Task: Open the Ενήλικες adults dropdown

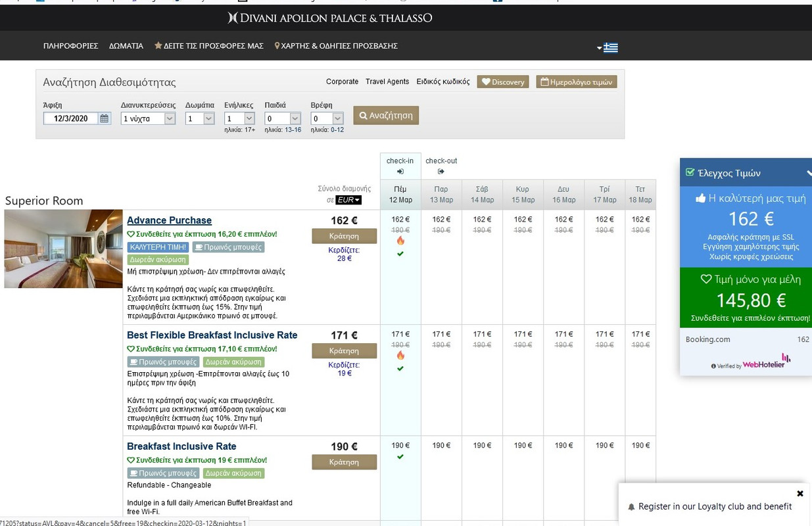Action: [239, 118]
